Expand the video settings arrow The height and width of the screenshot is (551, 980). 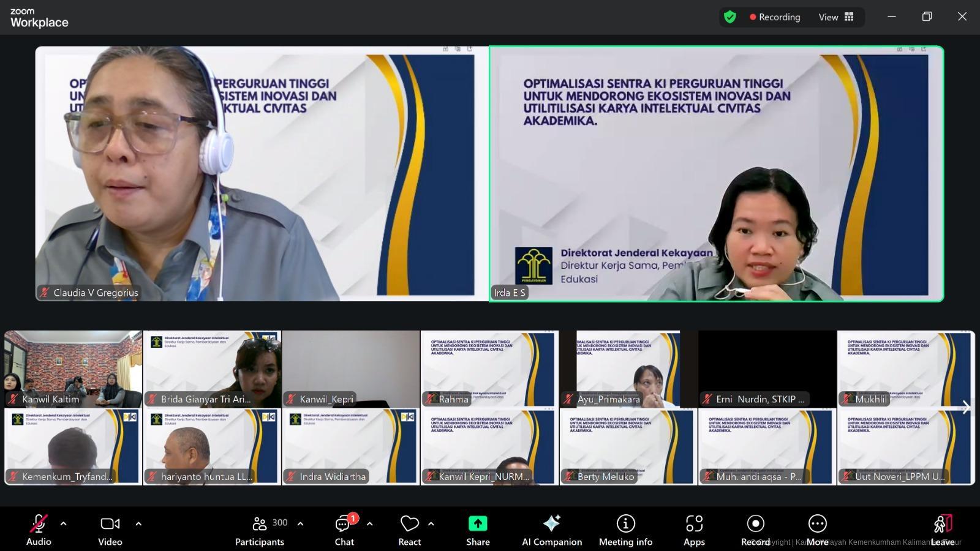point(138,523)
